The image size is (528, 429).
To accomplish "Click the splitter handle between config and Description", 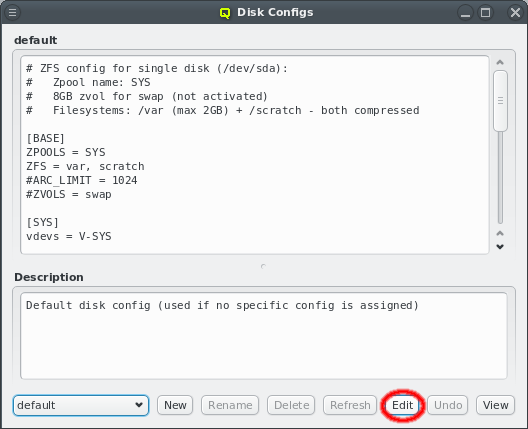I will pos(264,266).
